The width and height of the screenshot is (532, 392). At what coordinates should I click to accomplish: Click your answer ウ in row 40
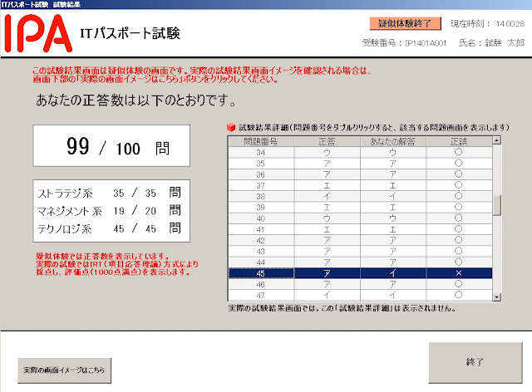point(393,218)
